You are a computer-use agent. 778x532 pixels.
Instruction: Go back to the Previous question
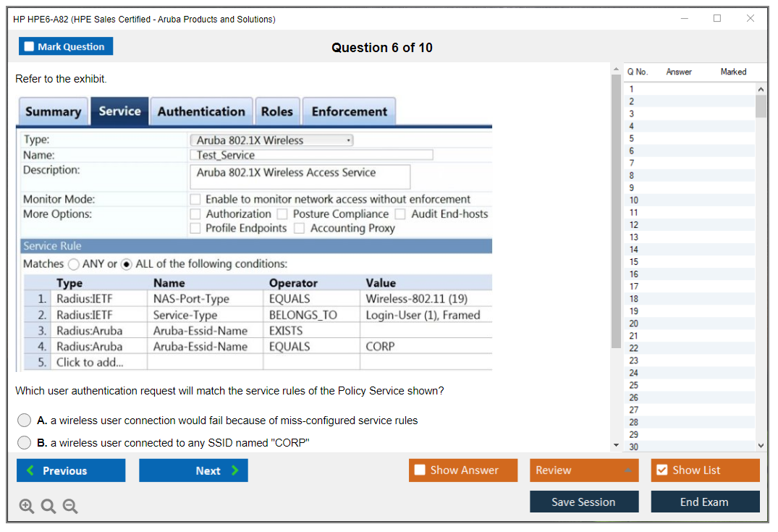pyautogui.click(x=71, y=470)
